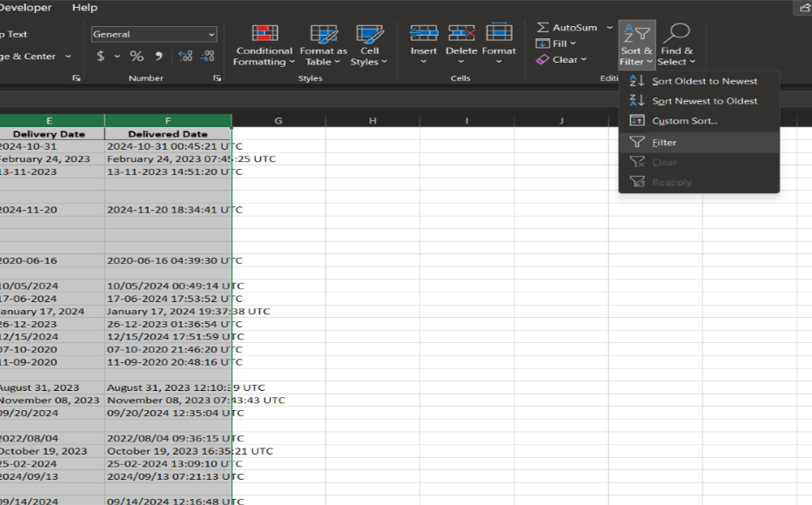Click the Clear eraser icon
The height and width of the screenshot is (505, 812).
click(542, 59)
